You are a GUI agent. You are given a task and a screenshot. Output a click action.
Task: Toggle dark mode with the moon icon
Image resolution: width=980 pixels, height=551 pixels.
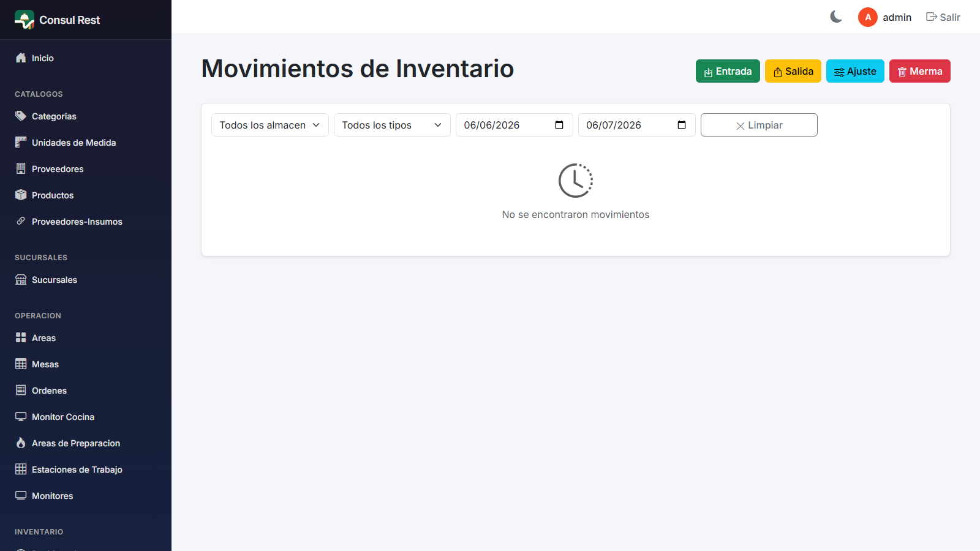pyautogui.click(x=836, y=17)
